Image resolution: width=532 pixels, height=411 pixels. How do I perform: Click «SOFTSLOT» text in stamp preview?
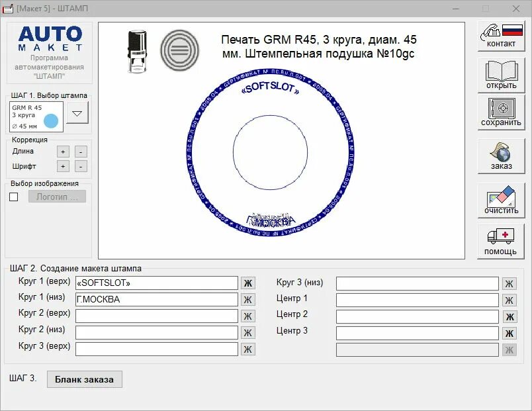click(x=271, y=88)
